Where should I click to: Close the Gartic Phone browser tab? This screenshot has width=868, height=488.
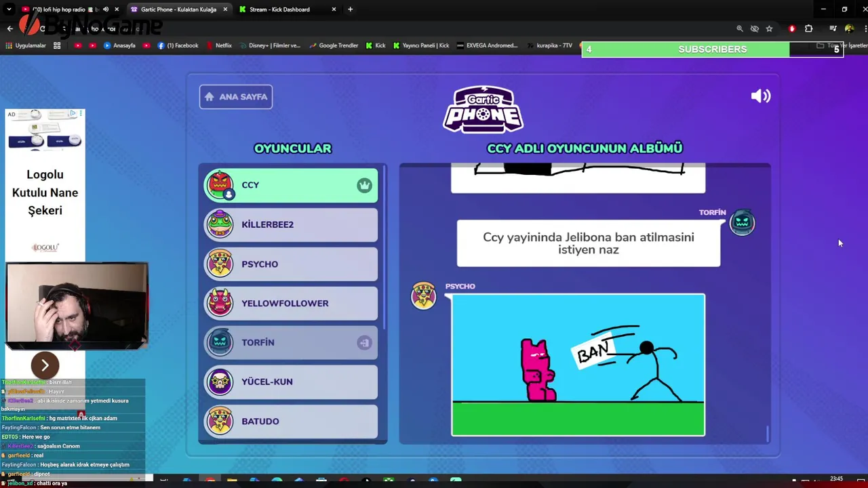pyautogui.click(x=225, y=9)
